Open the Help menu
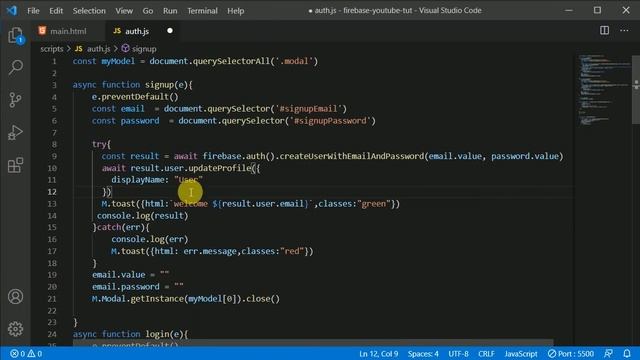Viewport: 640px width, 360px height. 236,11
